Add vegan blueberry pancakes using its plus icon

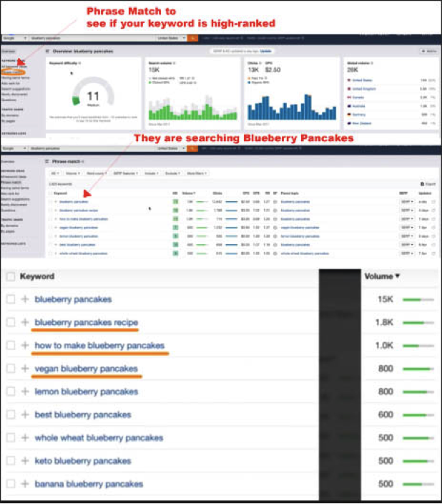25,369
